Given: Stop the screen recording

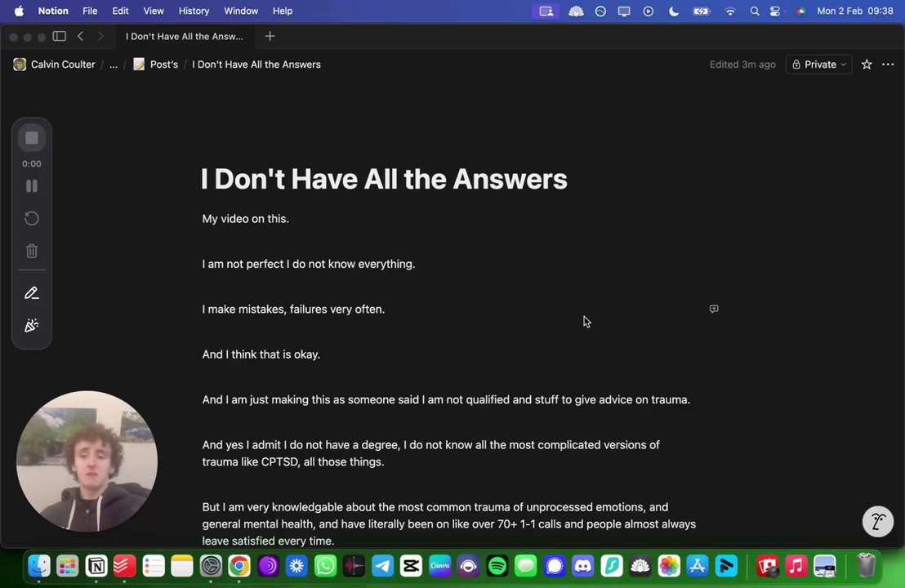Looking at the screenshot, I should click(32, 138).
